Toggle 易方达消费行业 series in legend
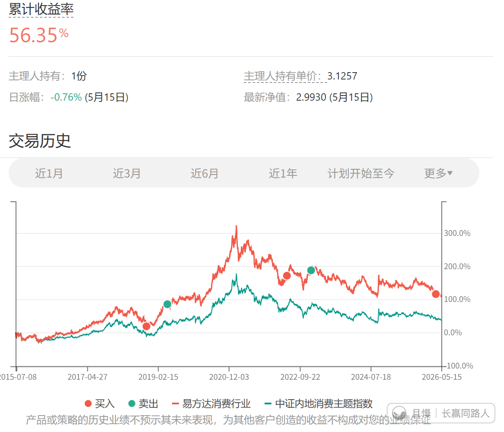The width and height of the screenshot is (504, 432). tap(211, 403)
